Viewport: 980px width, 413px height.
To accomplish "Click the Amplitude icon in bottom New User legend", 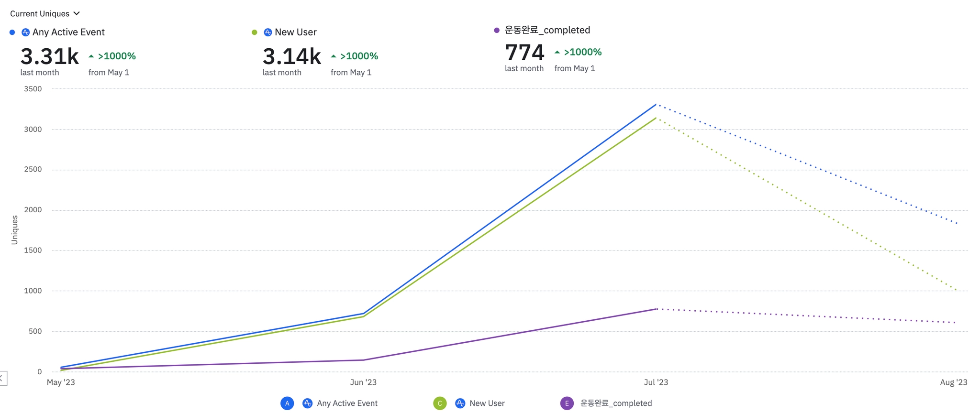I will pyautogui.click(x=460, y=403).
